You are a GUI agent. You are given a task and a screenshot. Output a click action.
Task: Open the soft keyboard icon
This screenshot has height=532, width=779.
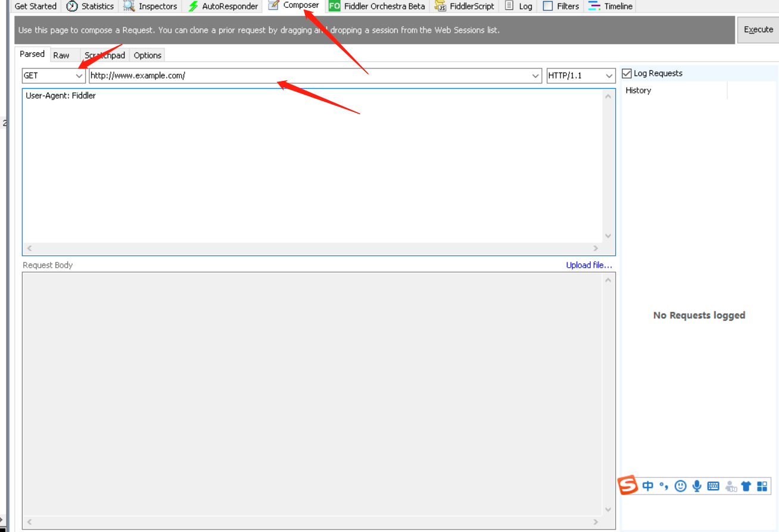coord(713,486)
